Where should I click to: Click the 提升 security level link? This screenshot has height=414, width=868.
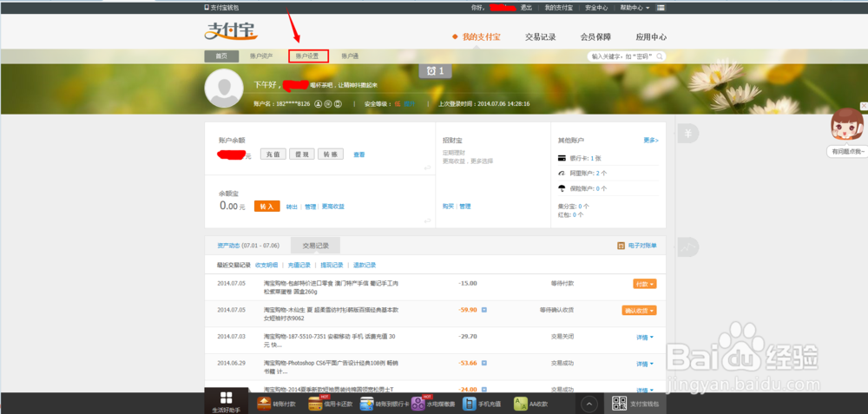[x=409, y=103]
